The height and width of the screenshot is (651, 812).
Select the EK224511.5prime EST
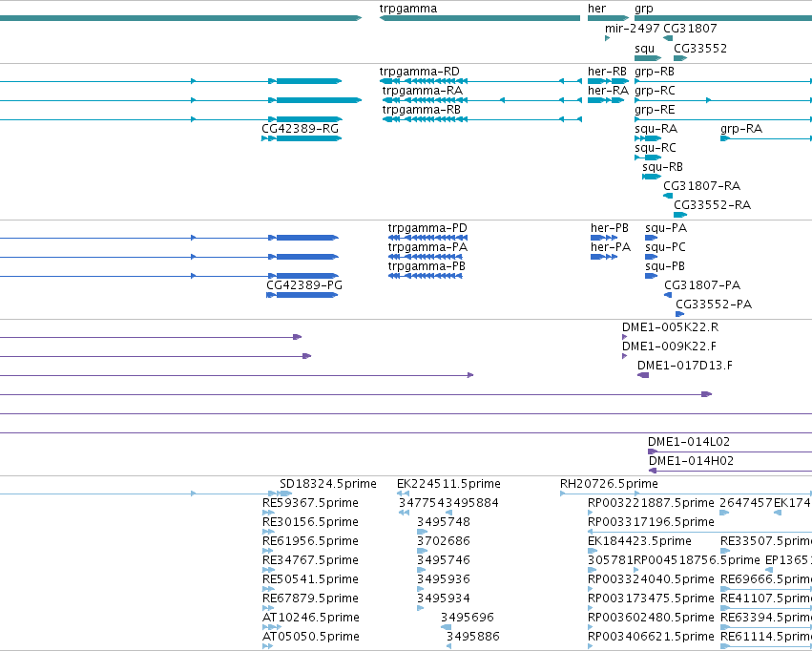403,494
